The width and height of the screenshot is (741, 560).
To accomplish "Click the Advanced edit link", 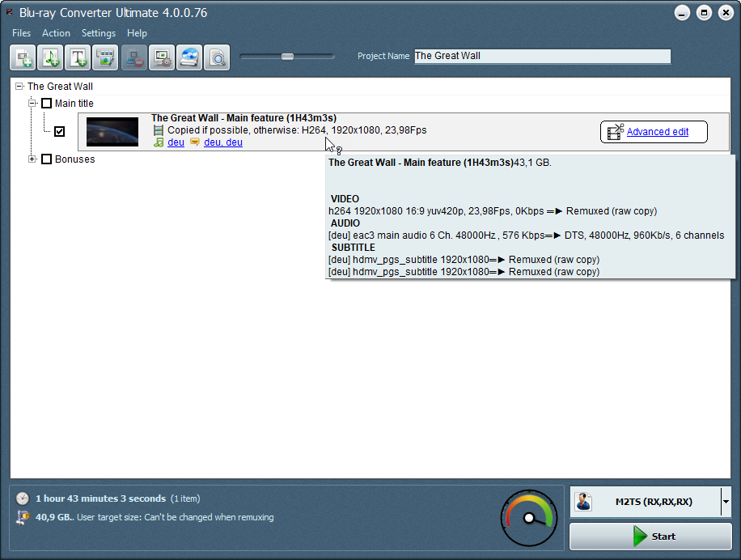I will coord(658,132).
